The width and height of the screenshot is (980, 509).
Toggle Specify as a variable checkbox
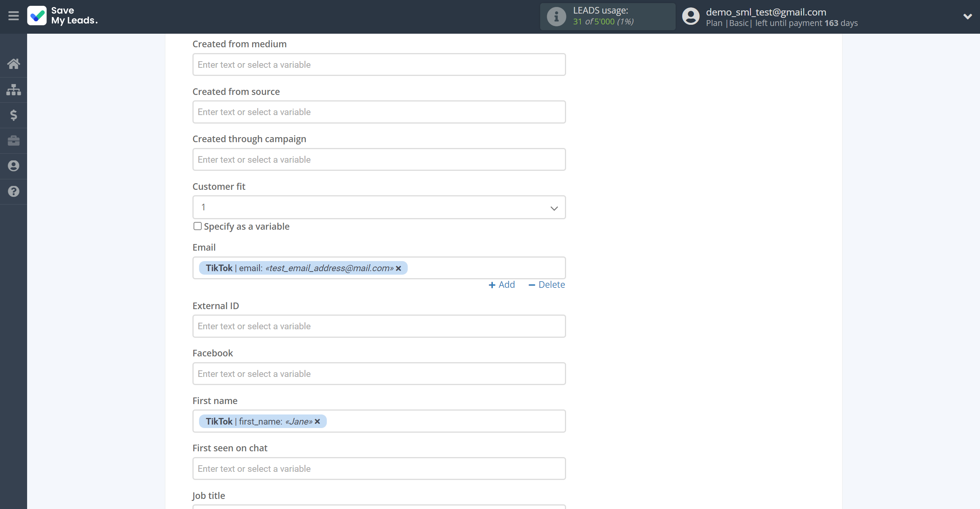pyautogui.click(x=197, y=226)
